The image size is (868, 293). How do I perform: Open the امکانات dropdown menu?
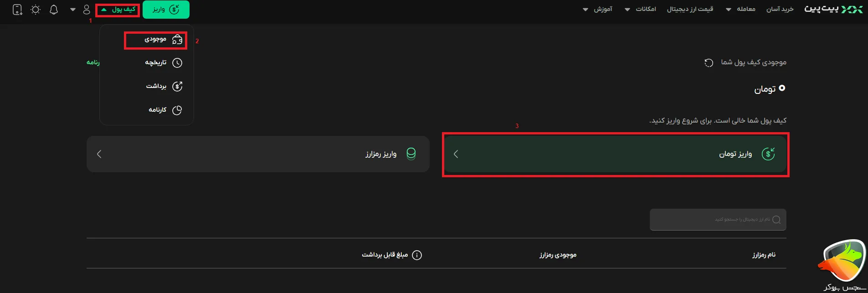[640, 9]
